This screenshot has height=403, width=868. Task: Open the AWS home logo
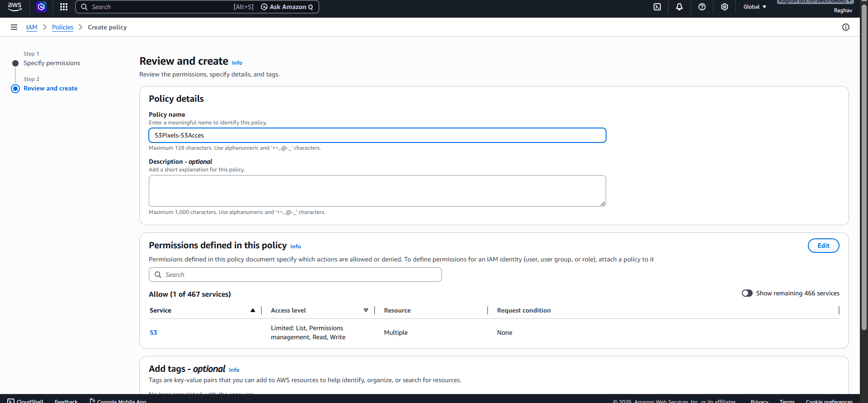tap(14, 7)
